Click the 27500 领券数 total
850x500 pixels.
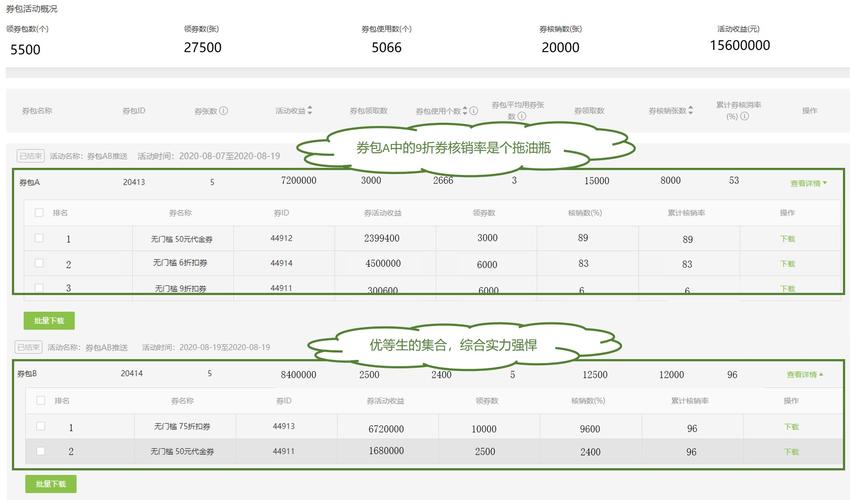pos(203,48)
